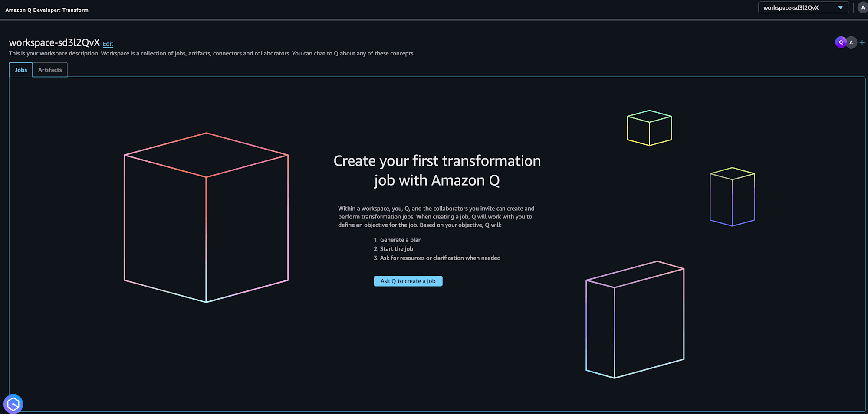Click the "2. Start the job" list item
Screen dimensions: 868x414
[393, 249]
